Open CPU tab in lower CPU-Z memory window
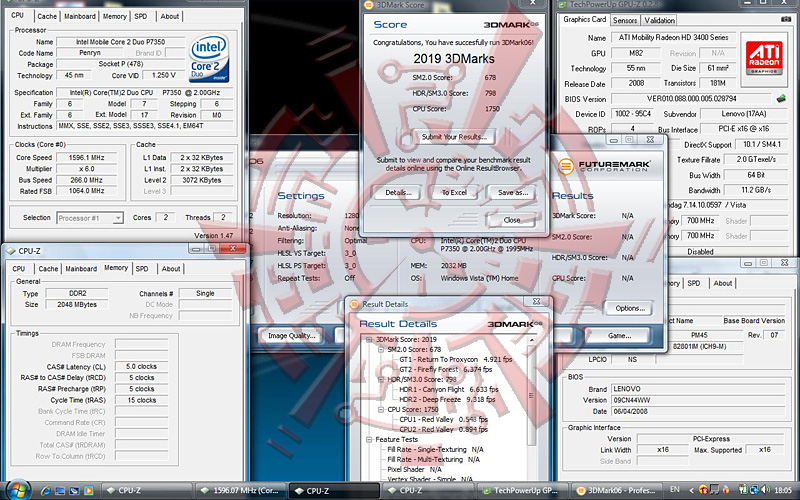The image size is (800, 500). (19, 268)
